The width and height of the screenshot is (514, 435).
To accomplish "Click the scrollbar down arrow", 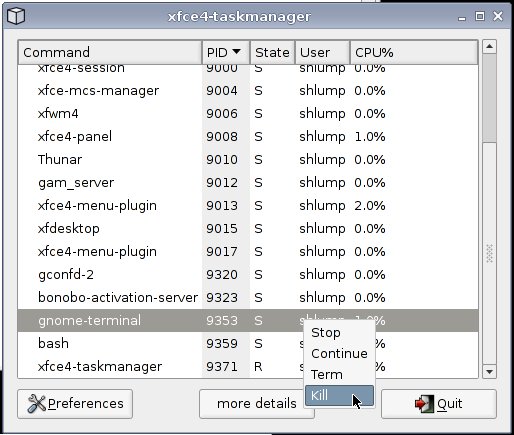I will (489, 371).
